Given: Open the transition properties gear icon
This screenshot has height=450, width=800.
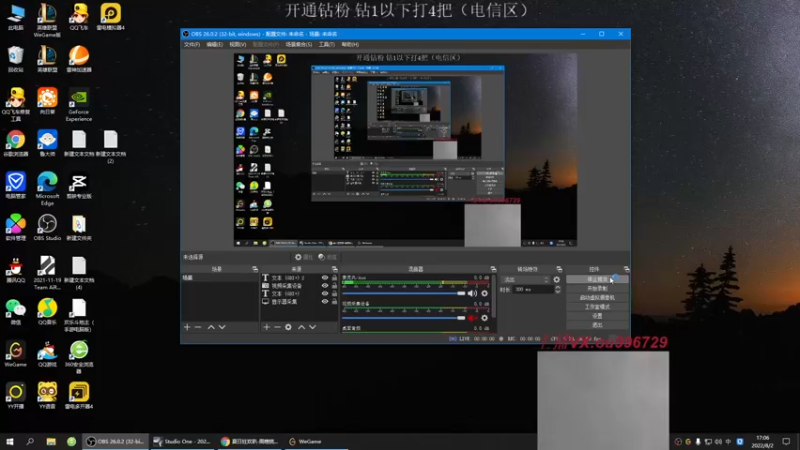Looking at the screenshot, I should click(x=557, y=280).
